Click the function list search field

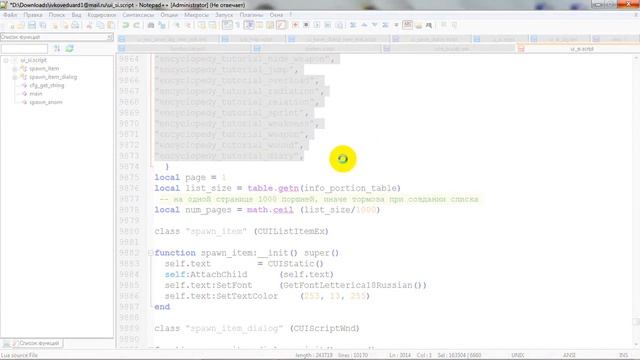24,49
